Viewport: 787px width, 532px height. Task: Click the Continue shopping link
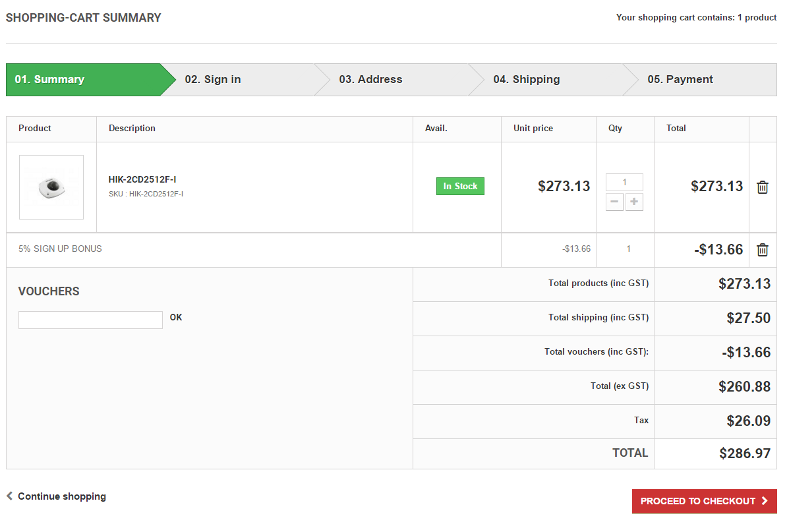pos(61,496)
